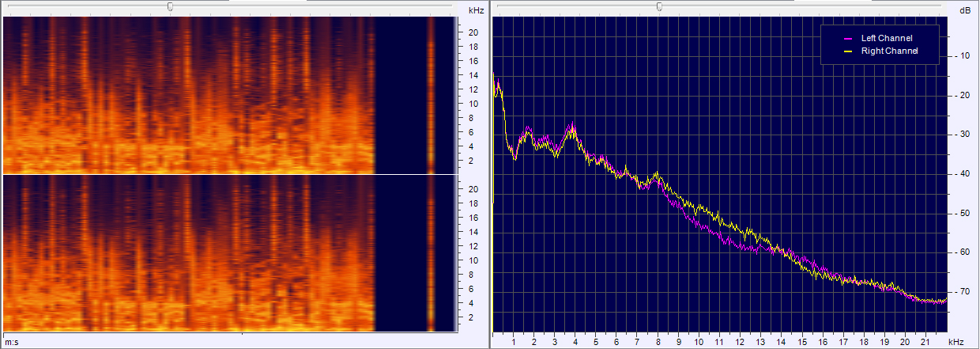The image size is (980, 349).
Task: Click the 10 dB label on right axis
Action: (964, 56)
